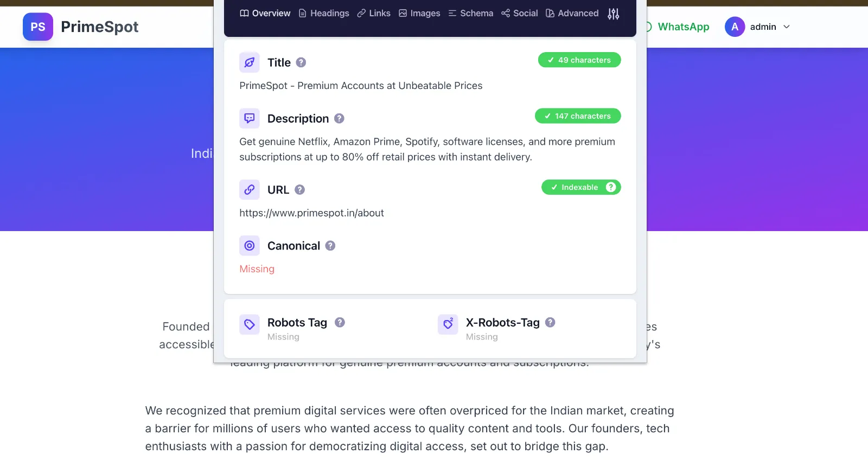Click the PS logo icon
The image size is (868, 460).
point(38,27)
